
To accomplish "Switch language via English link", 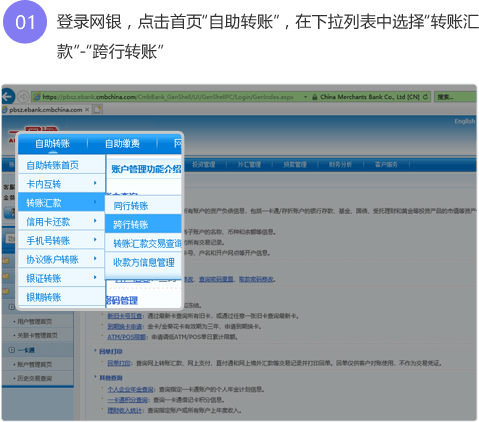I will click(x=464, y=121).
